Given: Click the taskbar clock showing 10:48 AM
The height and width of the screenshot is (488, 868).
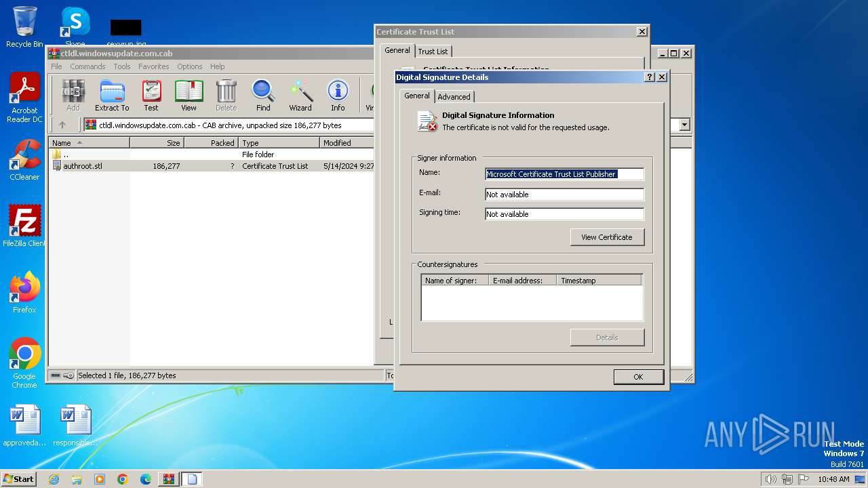Looking at the screenshot, I should (833, 479).
